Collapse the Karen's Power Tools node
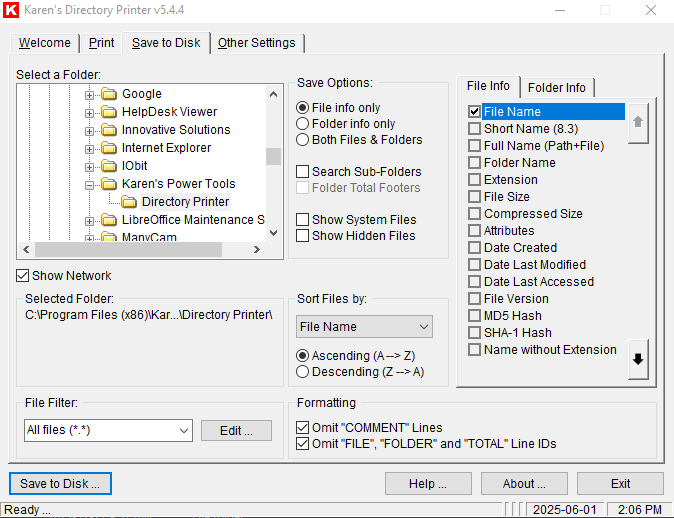Viewport: 674px width, 518px height. (89, 185)
